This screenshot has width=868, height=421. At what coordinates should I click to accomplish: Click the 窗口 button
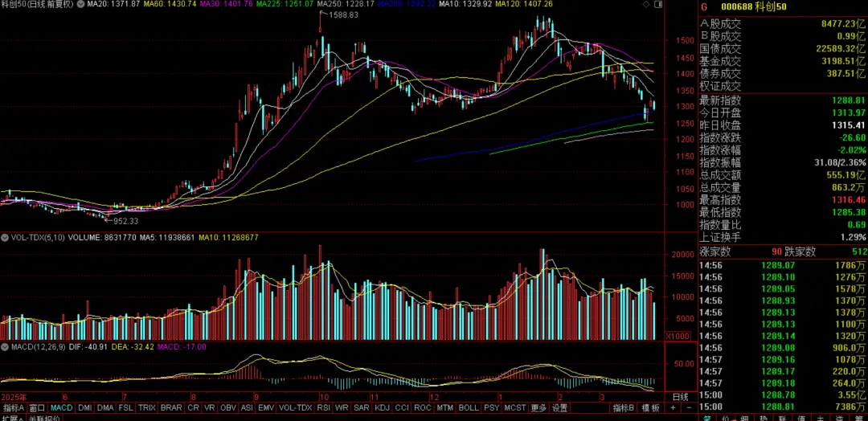(x=36, y=407)
